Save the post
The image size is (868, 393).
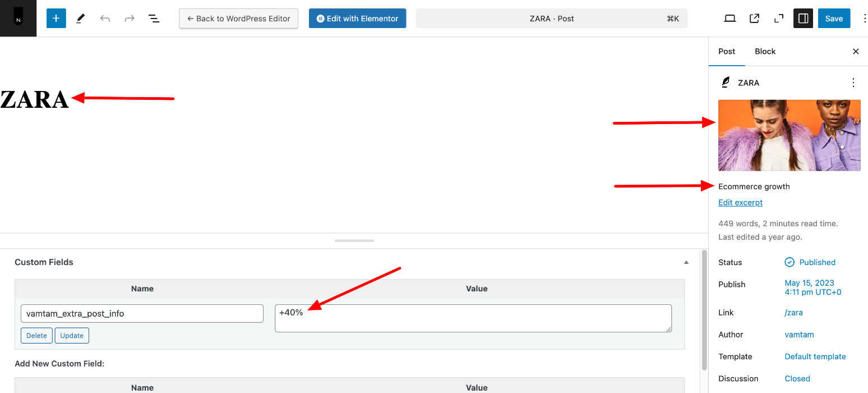pos(834,19)
